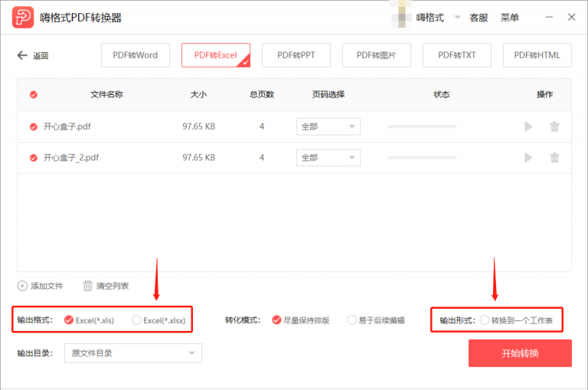Start conversion of 开心盒子.pdf with play icon

[x=528, y=126]
